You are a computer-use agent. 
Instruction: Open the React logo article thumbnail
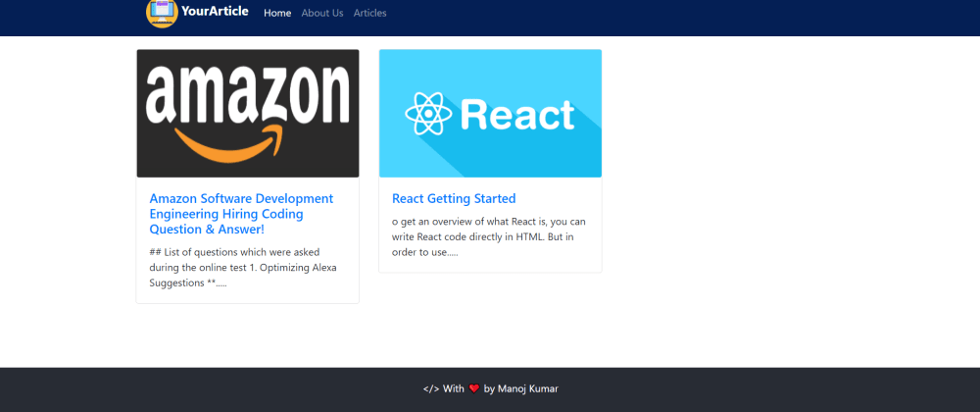point(491,113)
